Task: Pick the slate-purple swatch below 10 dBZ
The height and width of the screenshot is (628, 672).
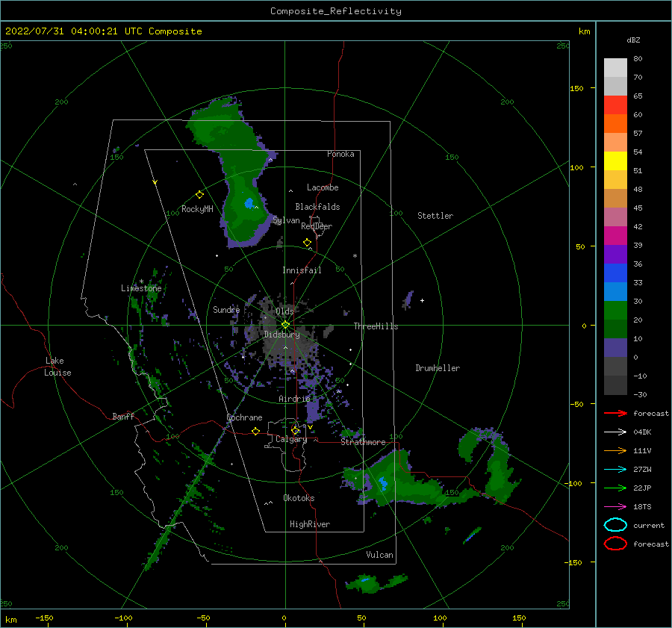Action: [x=615, y=348]
